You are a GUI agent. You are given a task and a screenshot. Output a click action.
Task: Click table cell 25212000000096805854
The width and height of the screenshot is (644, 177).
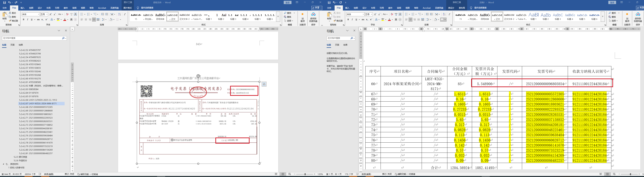click(x=545, y=84)
